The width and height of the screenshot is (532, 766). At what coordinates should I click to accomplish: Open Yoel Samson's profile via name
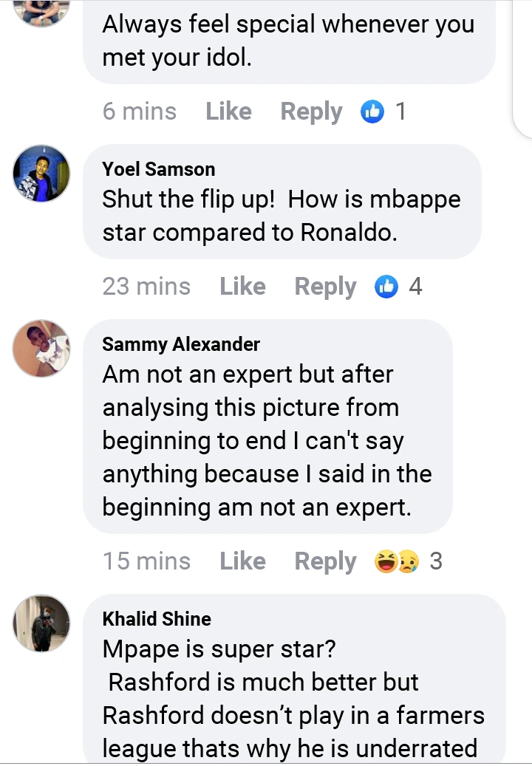click(x=159, y=169)
